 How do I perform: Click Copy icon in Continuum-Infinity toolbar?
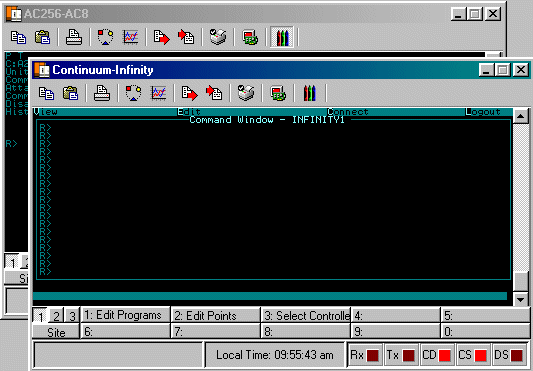click(46, 93)
